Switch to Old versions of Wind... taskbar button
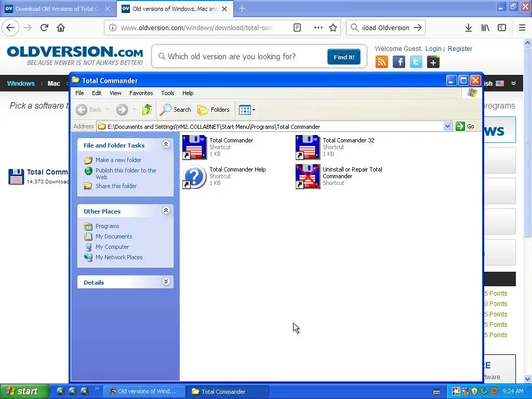 [x=144, y=392]
